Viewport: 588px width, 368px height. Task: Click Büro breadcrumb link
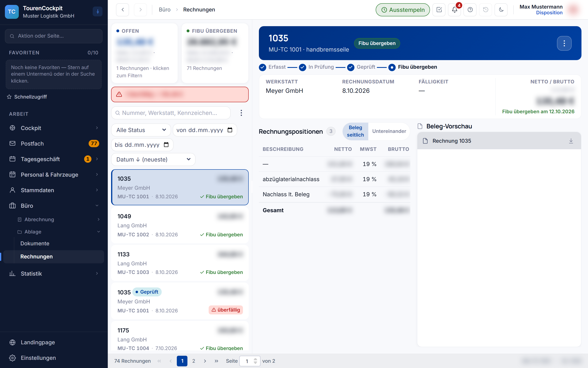coord(165,10)
